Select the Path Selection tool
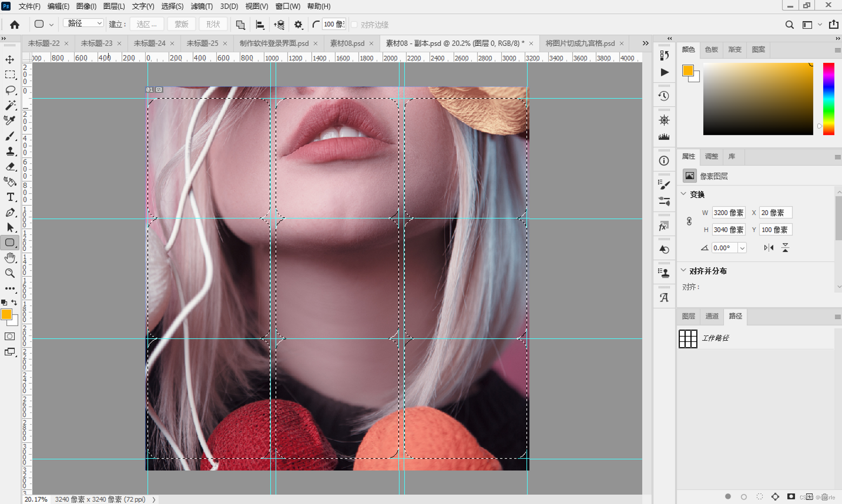The image size is (842, 504). (x=10, y=228)
